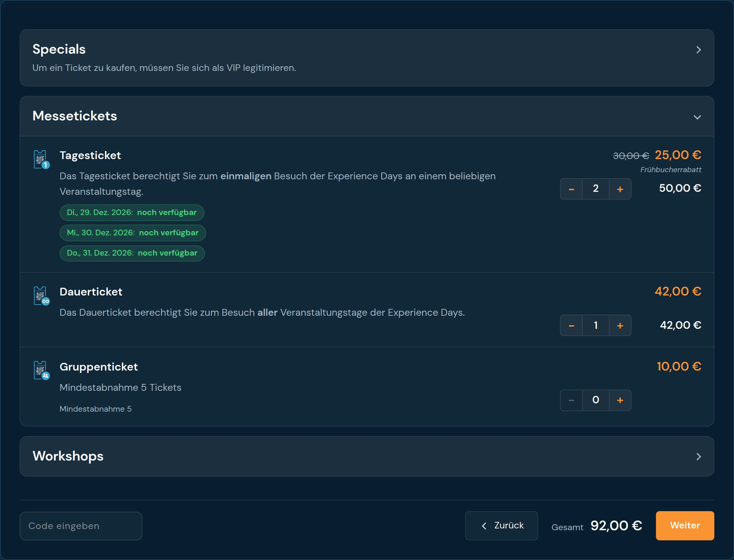Go back with Zurück button
Viewport: 734px width, 560px height.
[x=502, y=525]
